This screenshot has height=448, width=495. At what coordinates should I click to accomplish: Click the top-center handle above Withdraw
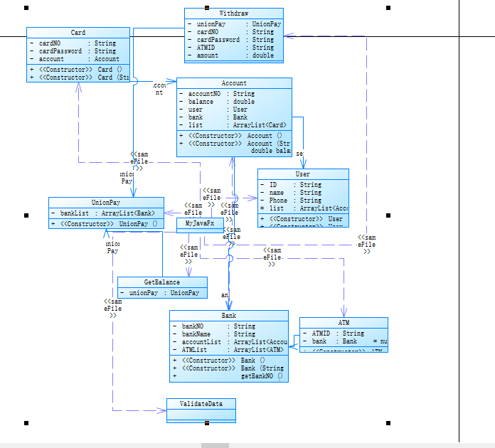tap(207, 8)
